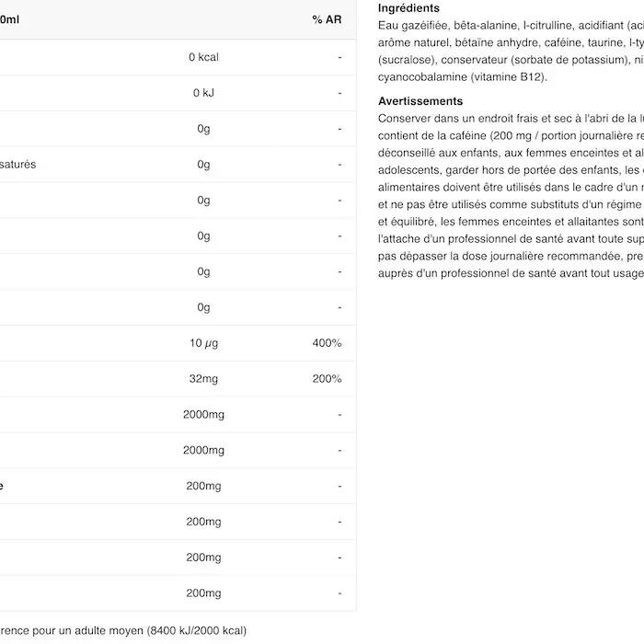Click the Eau gazéifiée ingredient line
Image resolution: width=644 pixels, height=644 pixels.
coord(511,26)
